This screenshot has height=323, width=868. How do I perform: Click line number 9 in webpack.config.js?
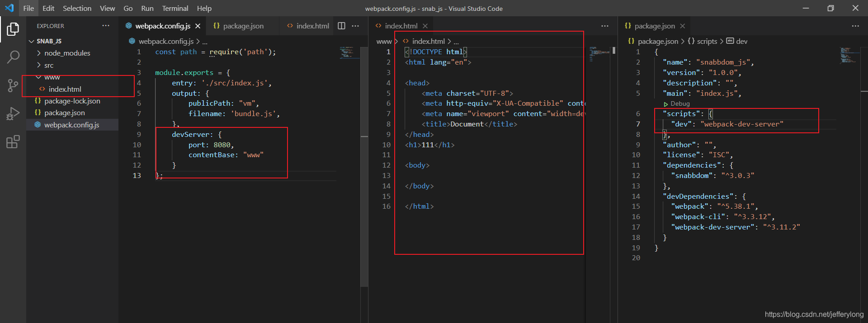point(139,135)
